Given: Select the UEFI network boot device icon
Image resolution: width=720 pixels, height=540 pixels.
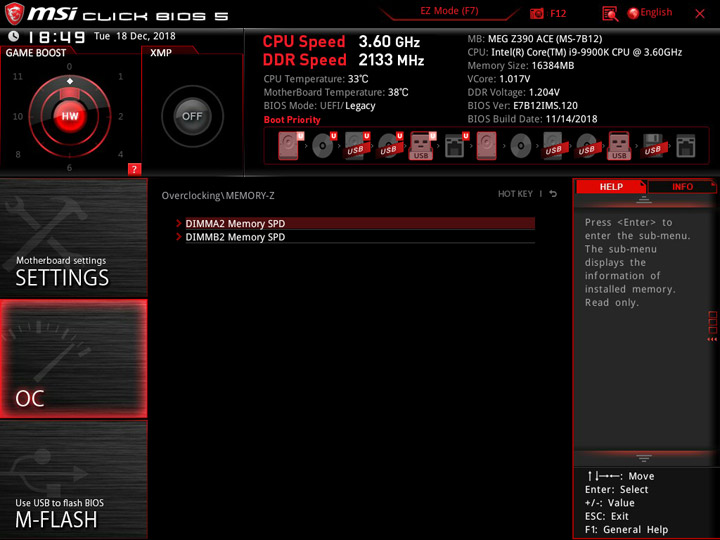Looking at the screenshot, I should 456,146.
